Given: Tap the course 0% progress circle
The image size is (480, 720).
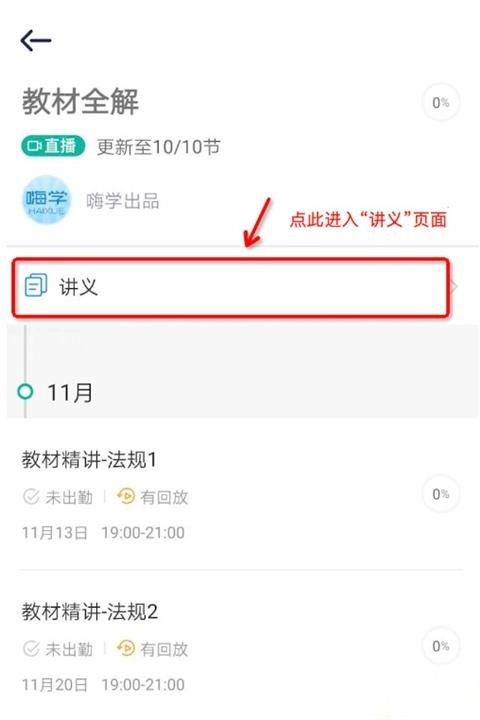Looking at the screenshot, I should [441, 102].
